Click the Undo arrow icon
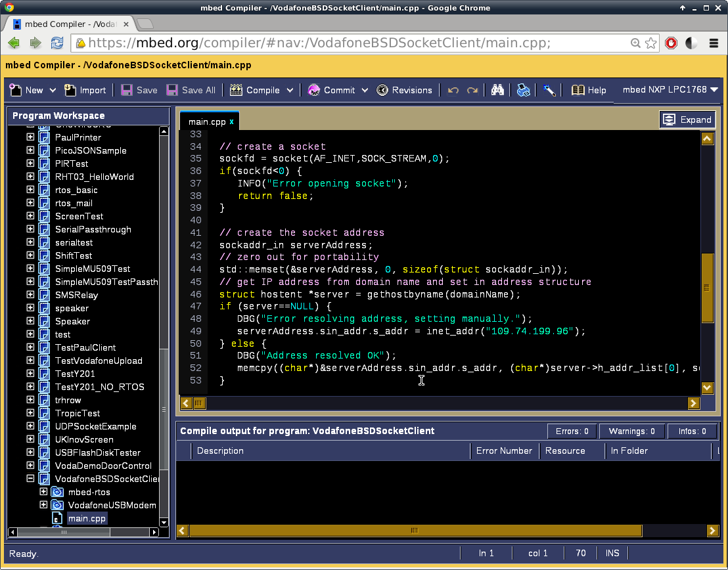The height and width of the screenshot is (570, 728). (453, 90)
